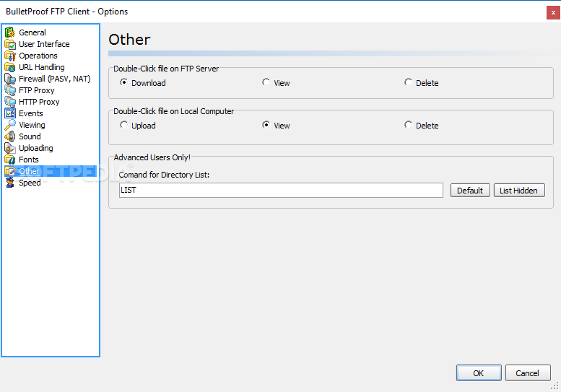The image size is (561, 392).
Task: Open the User Interface options page
Action: click(x=44, y=44)
